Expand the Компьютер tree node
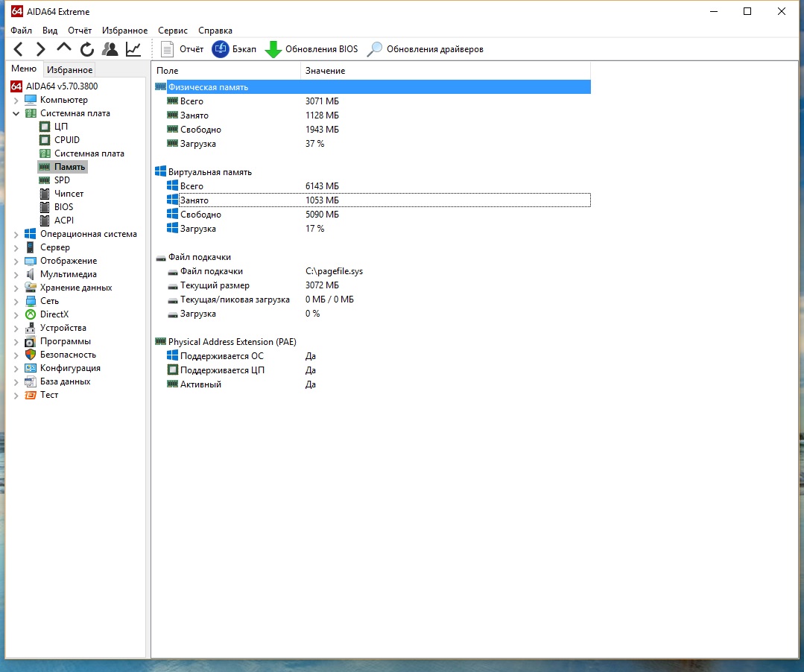The height and width of the screenshot is (672, 804). point(16,100)
